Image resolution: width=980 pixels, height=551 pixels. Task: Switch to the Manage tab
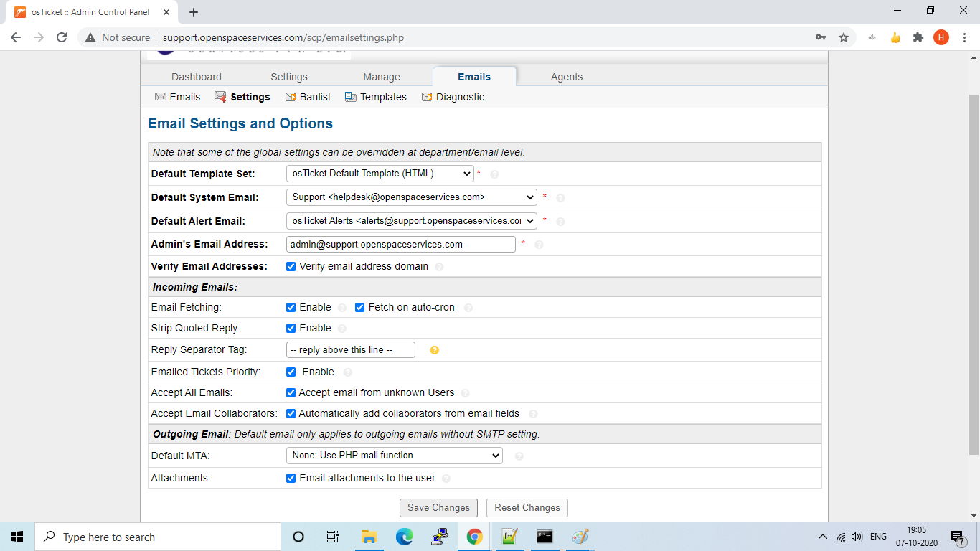(x=382, y=77)
